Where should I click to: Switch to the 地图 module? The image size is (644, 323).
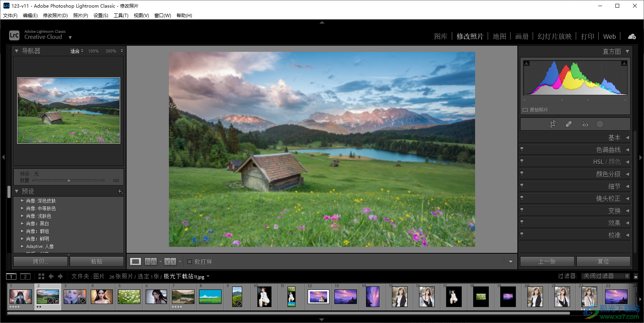499,37
